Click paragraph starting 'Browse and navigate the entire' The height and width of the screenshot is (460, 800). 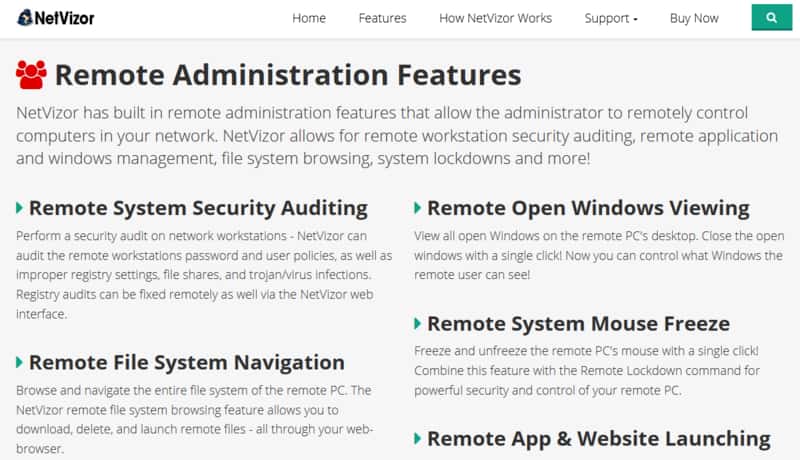click(x=194, y=420)
